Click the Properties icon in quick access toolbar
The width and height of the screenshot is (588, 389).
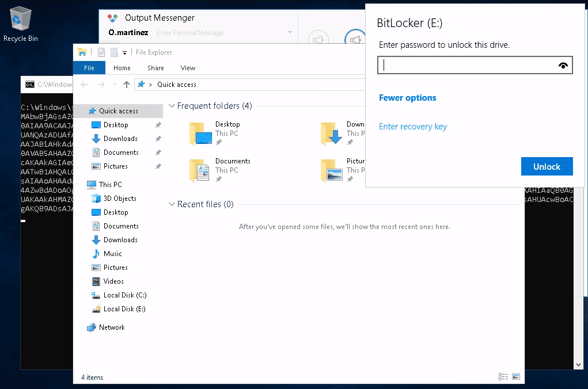pyautogui.click(x=101, y=52)
